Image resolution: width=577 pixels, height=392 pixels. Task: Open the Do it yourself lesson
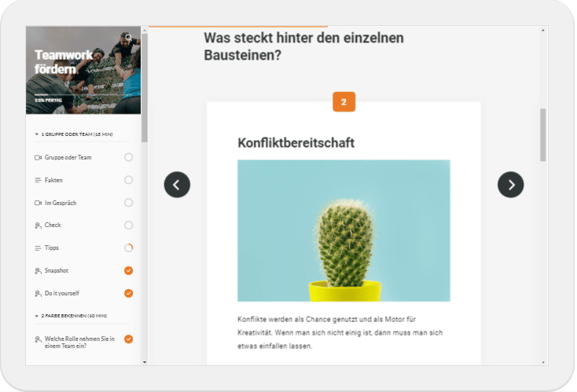[x=62, y=294]
